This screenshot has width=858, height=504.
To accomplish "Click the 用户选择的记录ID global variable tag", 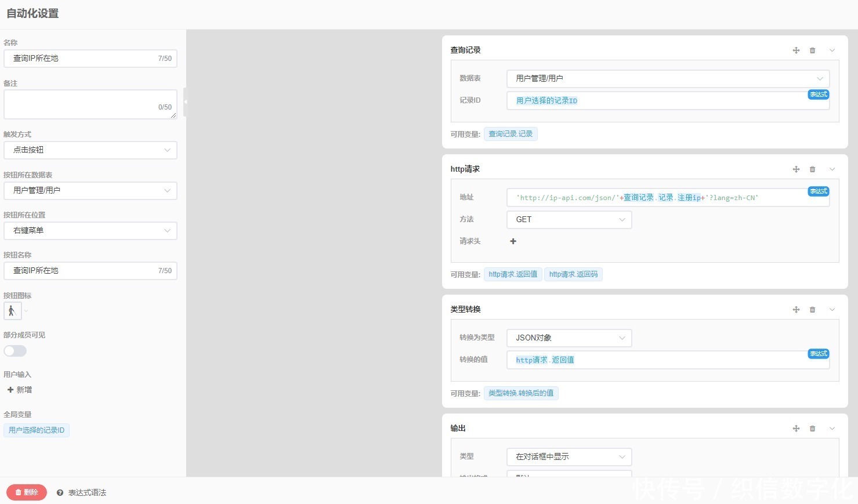I will [x=37, y=430].
